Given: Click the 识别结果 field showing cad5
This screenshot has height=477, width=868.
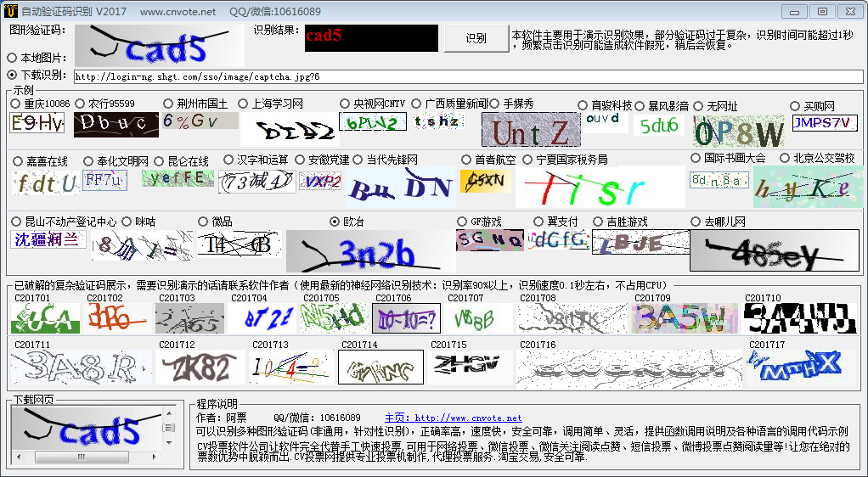Looking at the screenshot, I should tap(369, 37).
